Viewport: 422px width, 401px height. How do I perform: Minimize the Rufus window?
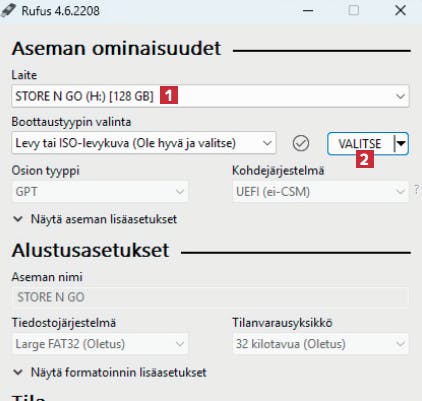[x=308, y=11]
